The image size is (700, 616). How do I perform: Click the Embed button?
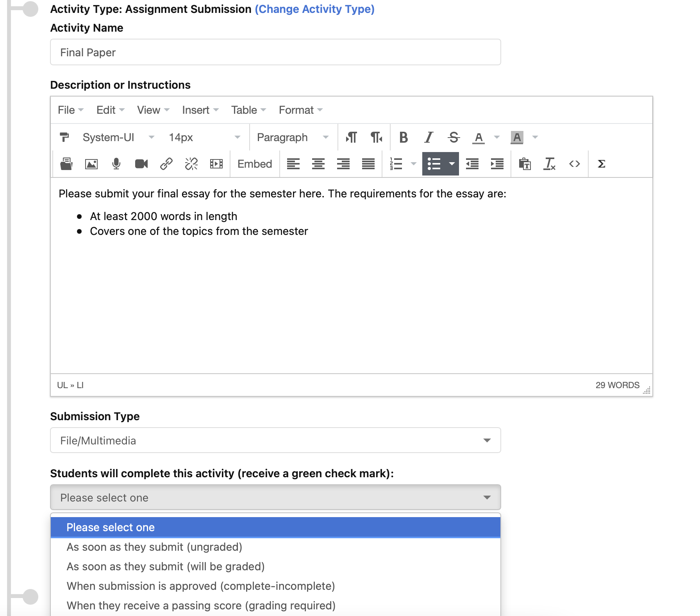tap(255, 164)
